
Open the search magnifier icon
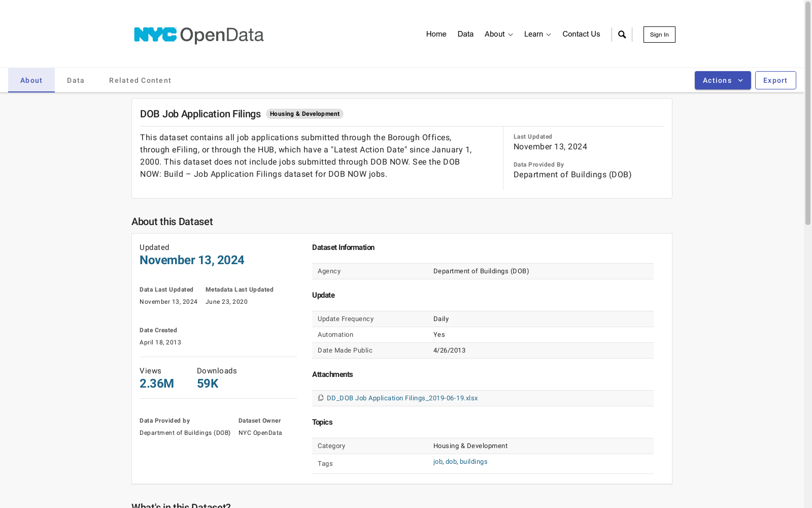(x=622, y=35)
